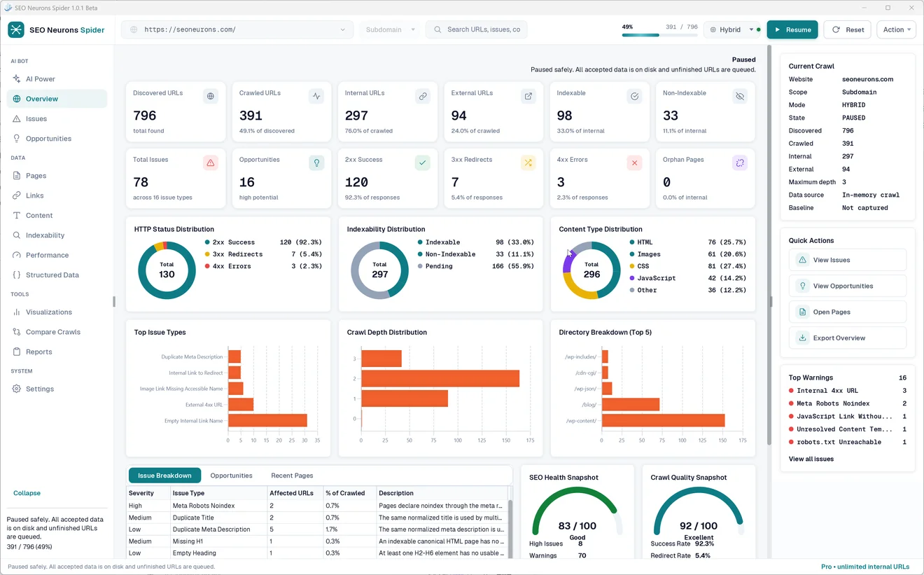This screenshot has width=924, height=575.
Task: Open the Action dropdown menu
Action: [x=897, y=29]
